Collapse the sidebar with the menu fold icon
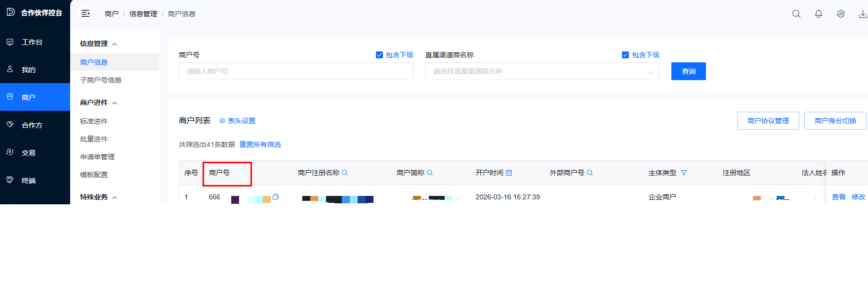The width and height of the screenshot is (868, 281). tap(85, 14)
